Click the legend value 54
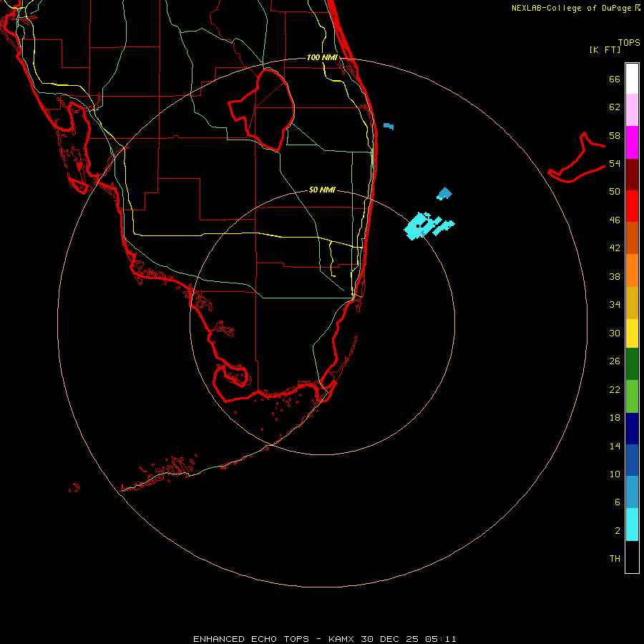The height and width of the screenshot is (644, 644). point(615,163)
